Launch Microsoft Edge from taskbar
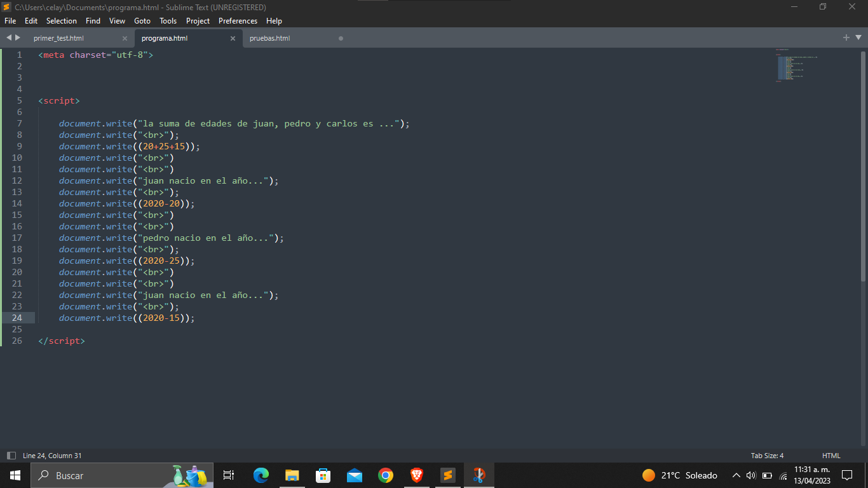 [261, 475]
